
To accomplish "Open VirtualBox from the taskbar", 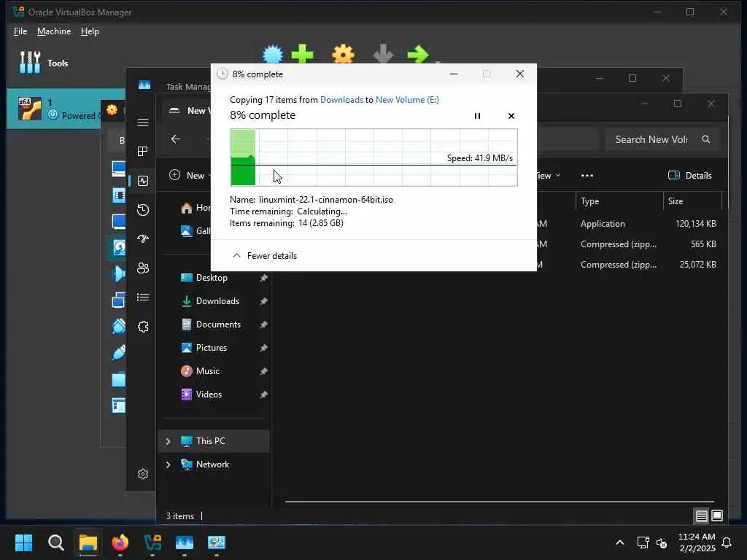I will 152,542.
